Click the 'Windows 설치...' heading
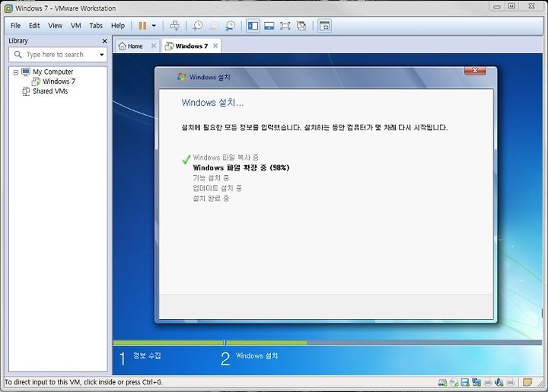Viewport: 548px width, 392px height. pos(212,103)
